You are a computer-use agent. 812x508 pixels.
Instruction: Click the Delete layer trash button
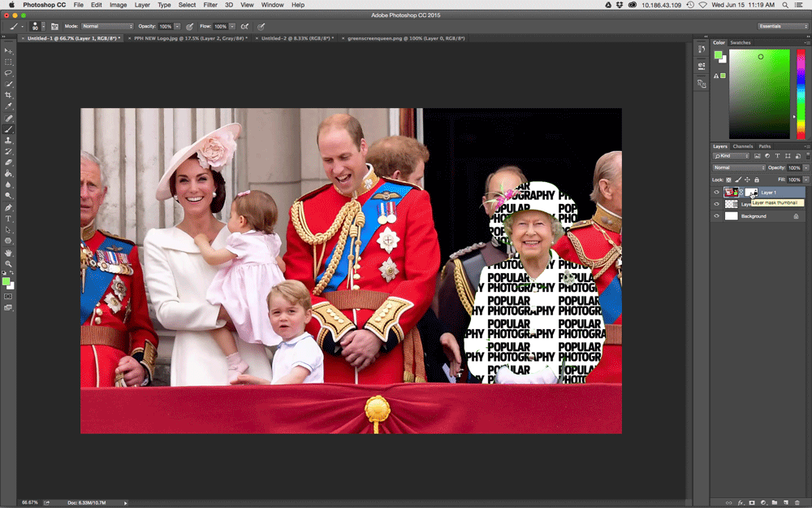797,503
